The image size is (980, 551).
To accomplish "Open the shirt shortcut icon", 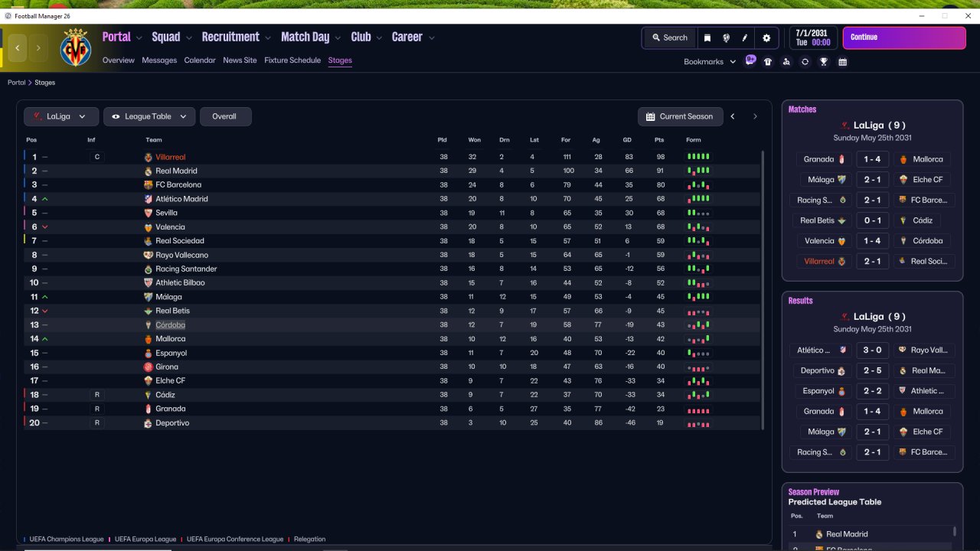I will pyautogui.click(x=768, y=62).
